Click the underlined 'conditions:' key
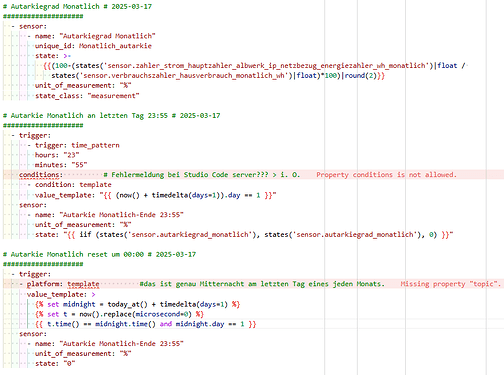504x375 pixels. [41, 175]
